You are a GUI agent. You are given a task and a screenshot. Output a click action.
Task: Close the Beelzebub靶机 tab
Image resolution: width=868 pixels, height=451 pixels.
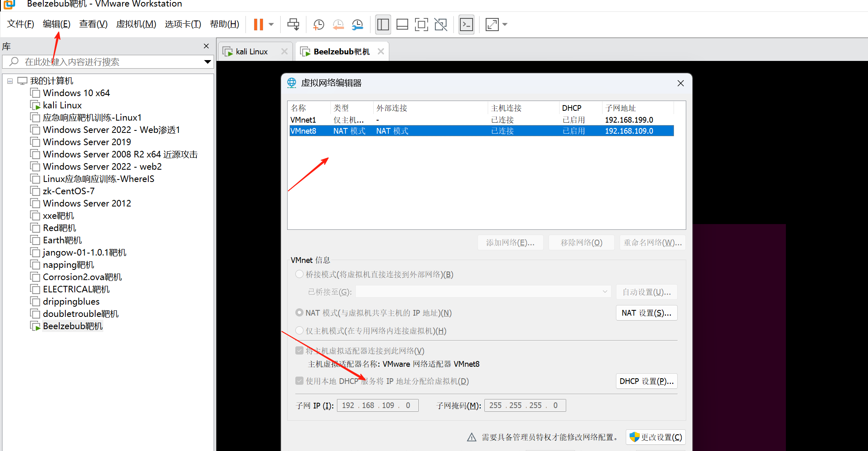point(381,52)
